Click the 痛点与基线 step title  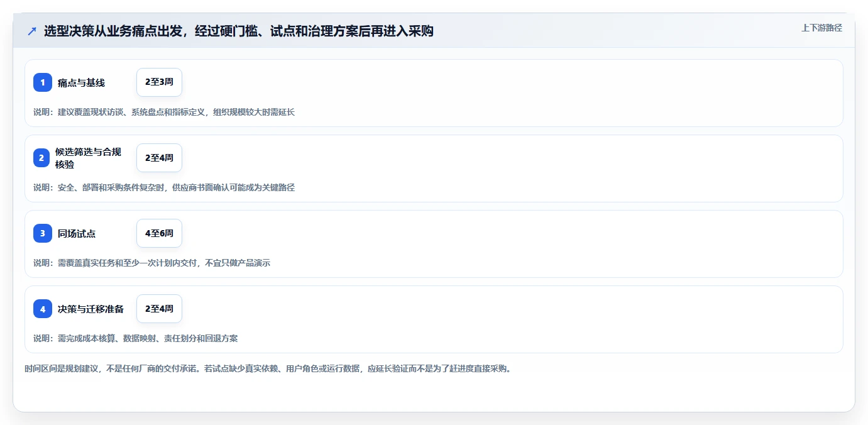tap(81, 82)
